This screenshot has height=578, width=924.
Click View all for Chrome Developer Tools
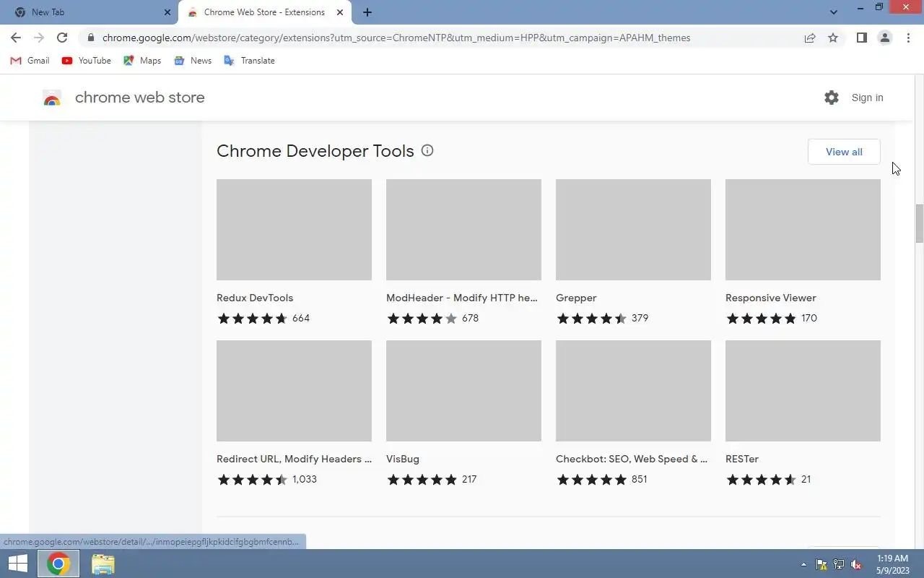[844, 152]
